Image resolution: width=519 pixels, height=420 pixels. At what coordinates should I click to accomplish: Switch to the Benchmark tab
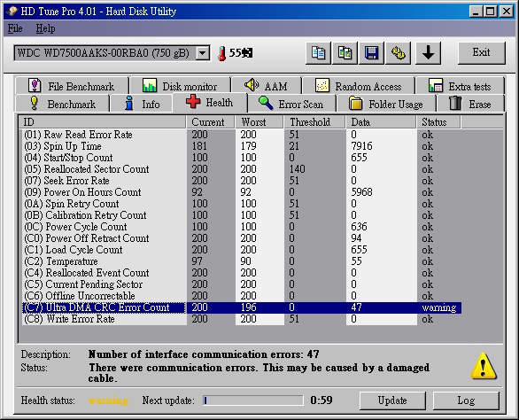(x=62, y=104)
